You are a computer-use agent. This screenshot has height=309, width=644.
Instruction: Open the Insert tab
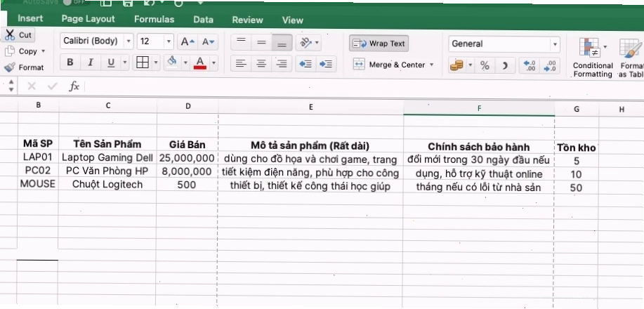(x=30, y=18)
